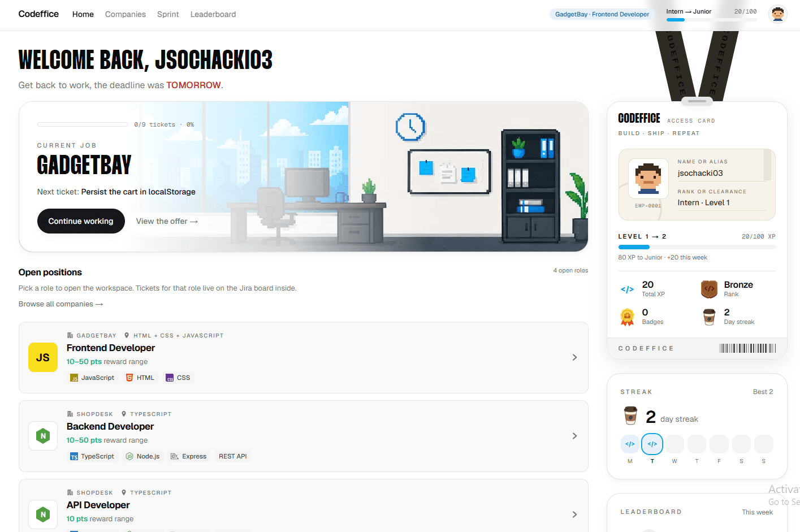The height and width of the screenshot is (532, 800).
Task: Click the location pin beside HTML + CSS + JAVASCRIPT
Action: point(127,335)
